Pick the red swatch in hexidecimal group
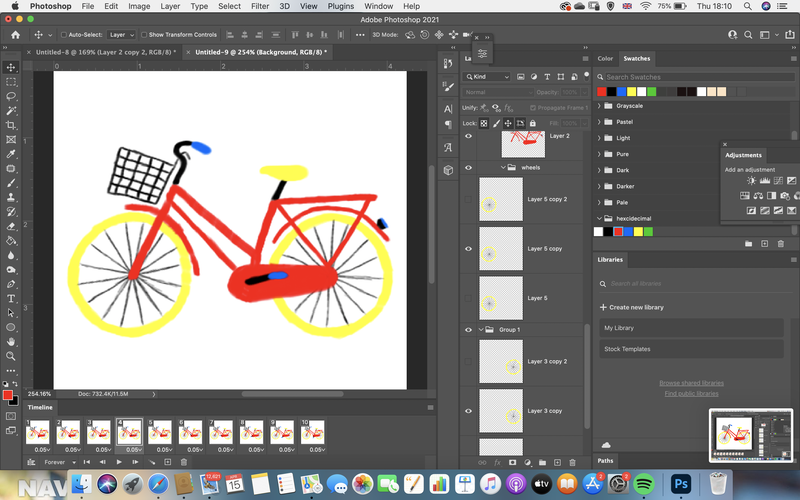The image size is (800, 500). click(x=618, y=232)
